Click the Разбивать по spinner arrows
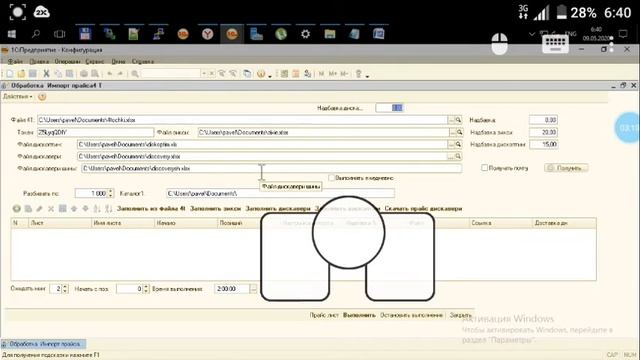640x360 pixels. (x=111, y=193)
